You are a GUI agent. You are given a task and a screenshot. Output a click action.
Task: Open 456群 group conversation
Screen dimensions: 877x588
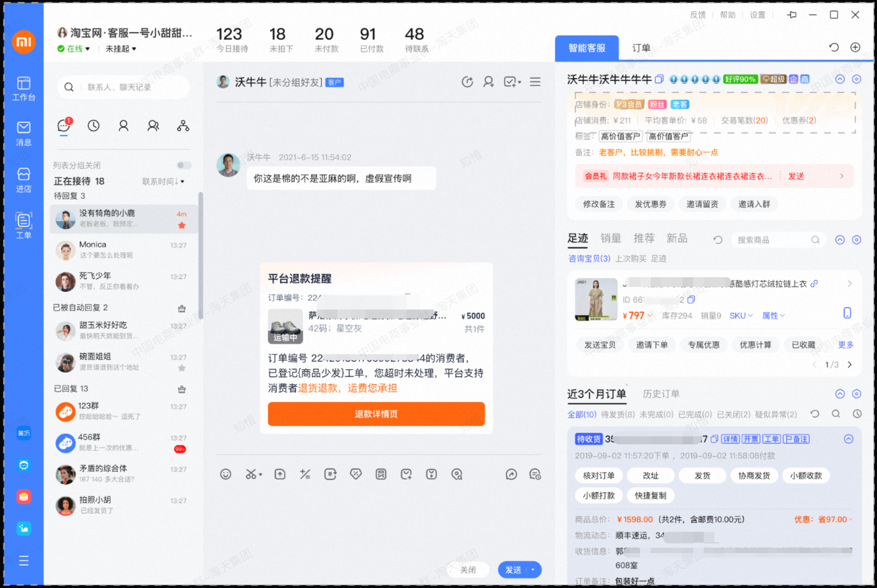click(123, 443)
